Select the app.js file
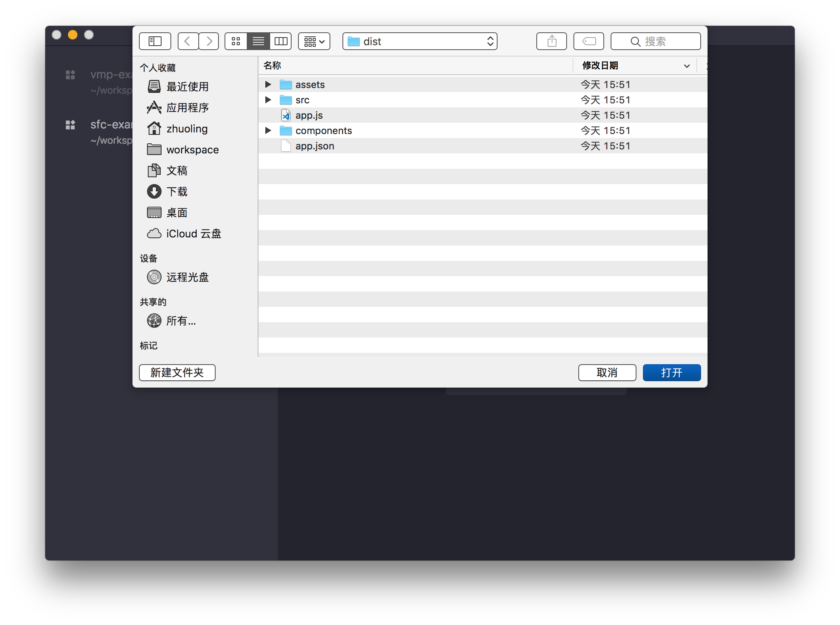Image resolution: width=840 pixels, height=625 pixels. [x=309, y=115]
